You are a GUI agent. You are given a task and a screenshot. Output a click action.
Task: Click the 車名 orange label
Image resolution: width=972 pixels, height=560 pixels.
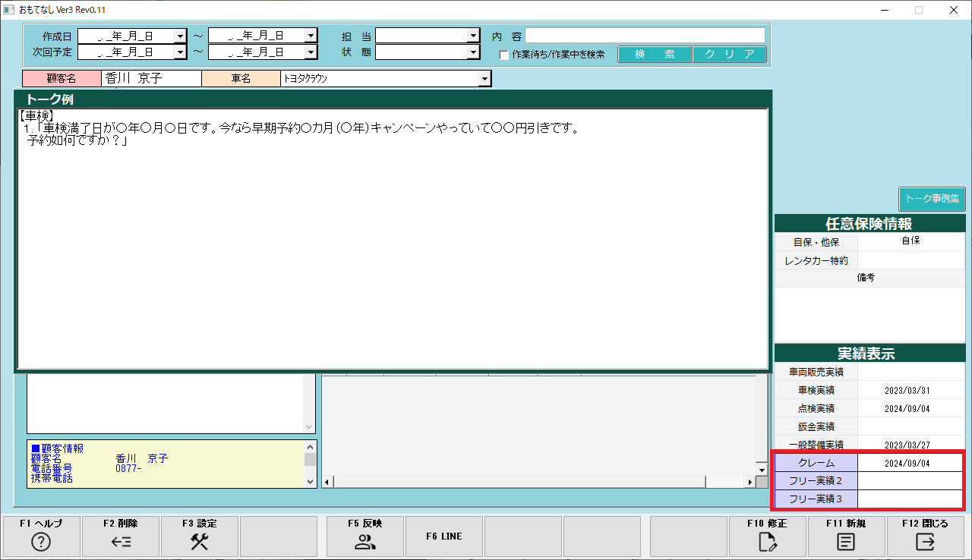pyautogui.click(x=241, y=78)
